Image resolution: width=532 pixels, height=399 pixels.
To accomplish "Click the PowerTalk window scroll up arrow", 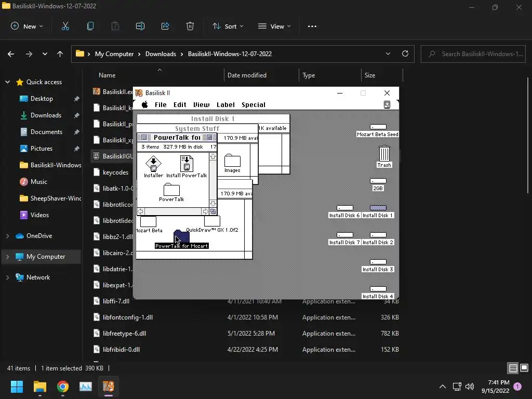I will click(x=212, y=156).
